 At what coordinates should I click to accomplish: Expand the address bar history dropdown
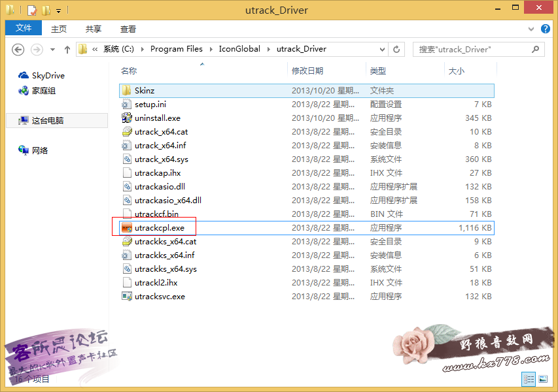[382, 50]
